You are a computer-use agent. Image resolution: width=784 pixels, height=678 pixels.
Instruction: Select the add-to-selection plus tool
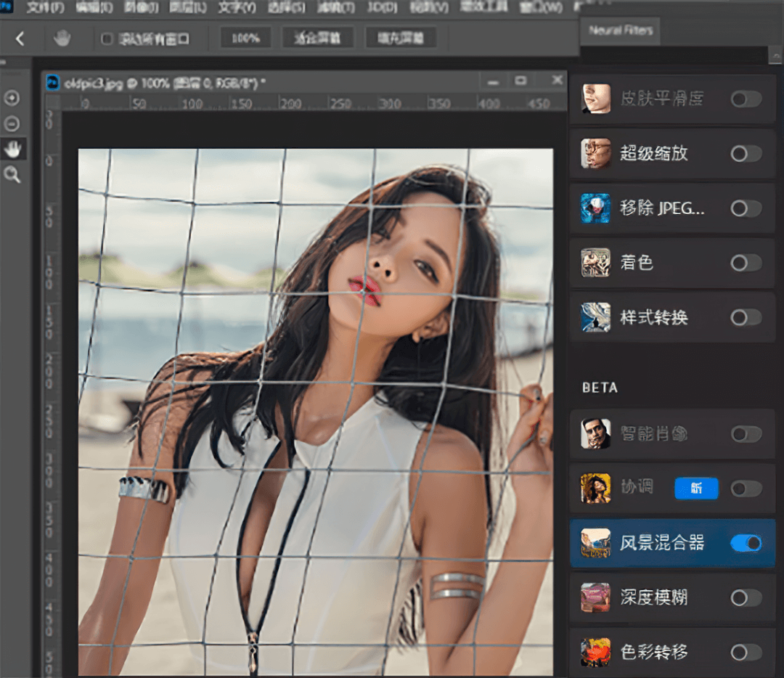[12, 98]
